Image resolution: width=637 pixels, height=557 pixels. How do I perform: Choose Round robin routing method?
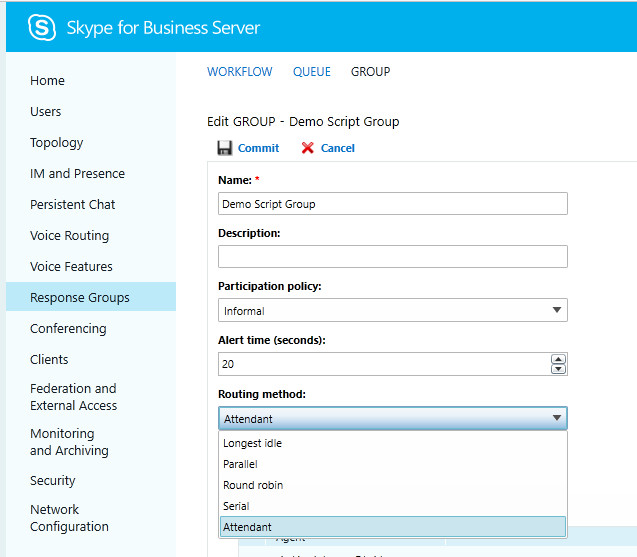pyautogui.click(x=392, y=485)
